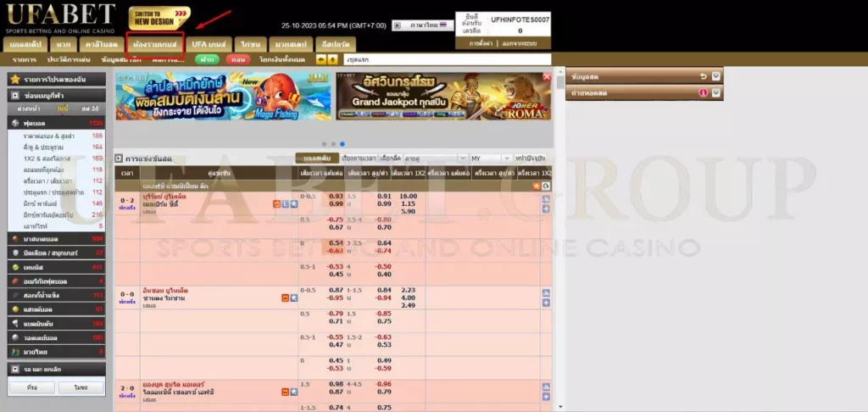Click the refresh icon in ข้อมูลสด panel
This screenshot has height=412, width=868.
[703, 76]
